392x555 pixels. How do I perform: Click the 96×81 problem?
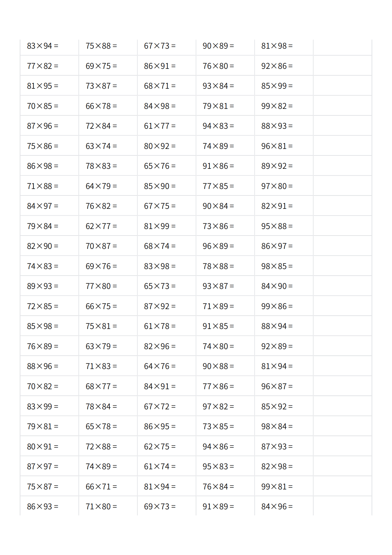pos(277,146)
